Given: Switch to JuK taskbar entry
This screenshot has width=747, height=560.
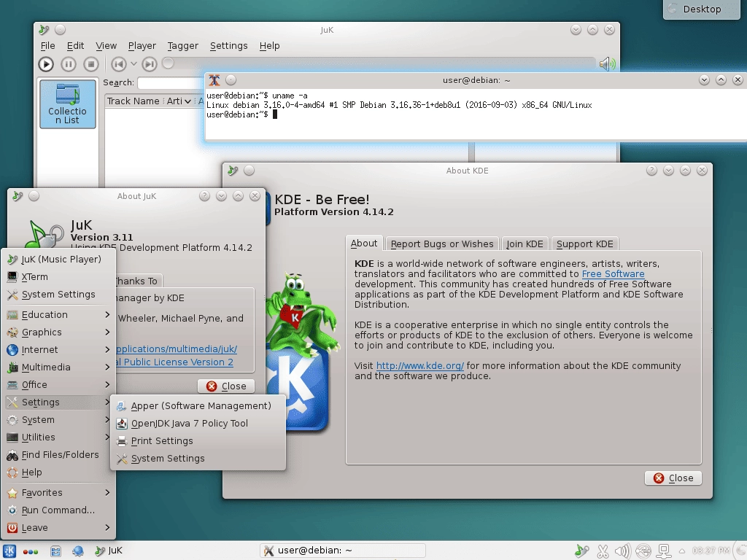Looking at the screenshot, I should point(109,551).
